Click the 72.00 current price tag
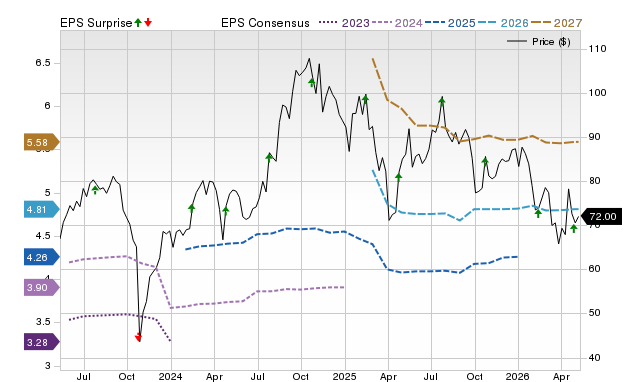Viewport: 640px width, 382px height. [x=601, y=216]
